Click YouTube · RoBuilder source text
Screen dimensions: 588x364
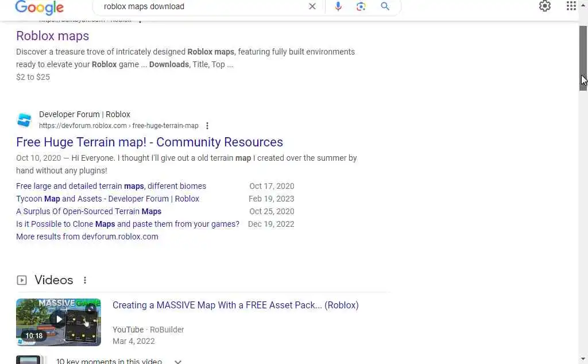tap(148, 330)
